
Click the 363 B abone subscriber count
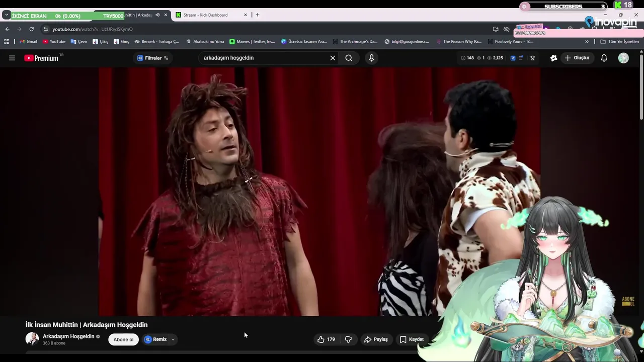pyautogui.click(x=54, y=343)
